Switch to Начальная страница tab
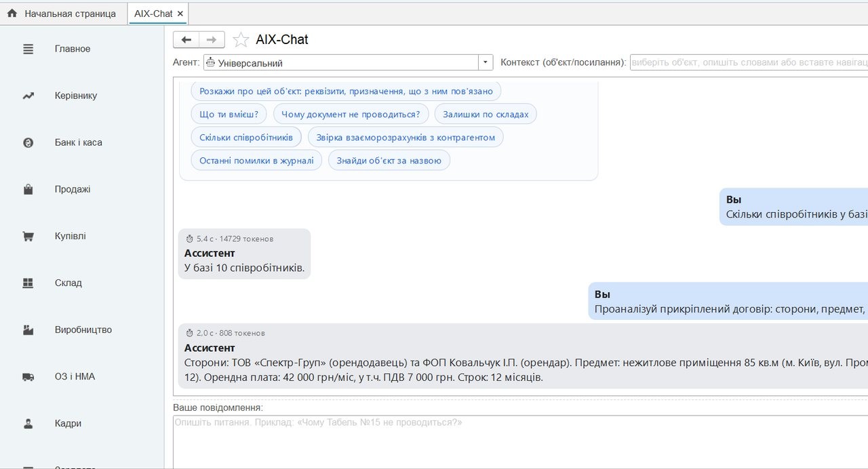Screen dimensions: 868x469 (64, 14)
